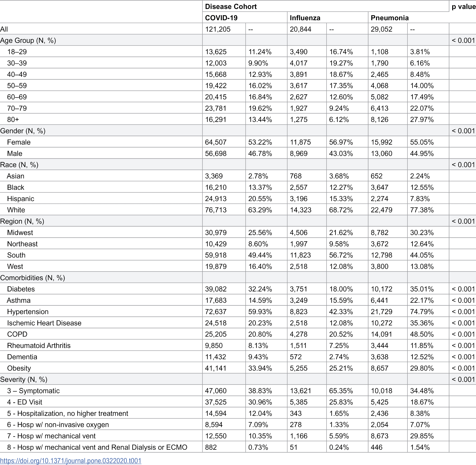
Task: Click the Ischemic Heart Disease row label
Action: (44, 323)
